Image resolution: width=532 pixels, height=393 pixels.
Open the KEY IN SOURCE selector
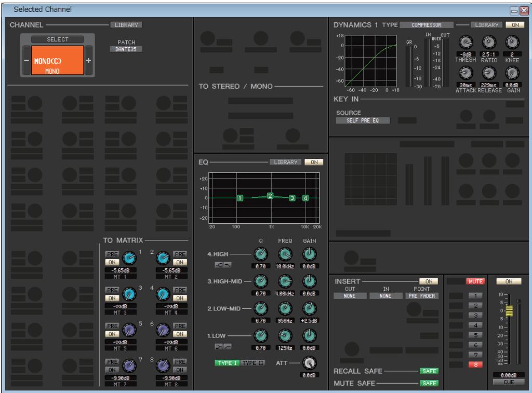click(363, 120)
